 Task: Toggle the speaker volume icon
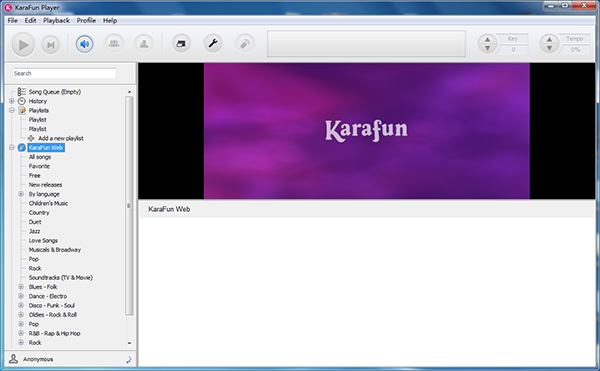click(84, 44)
